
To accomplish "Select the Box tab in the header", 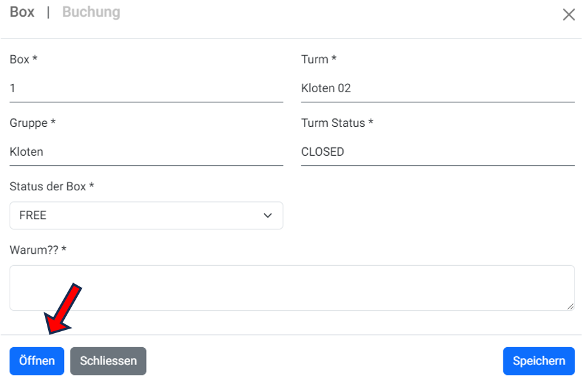I will click(x=22, y=12).
